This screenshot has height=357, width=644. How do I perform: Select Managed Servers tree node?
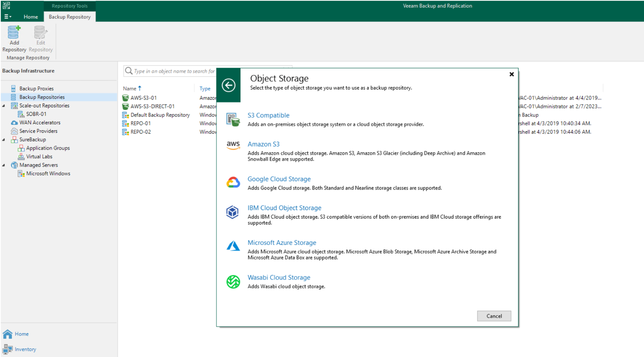38,165
